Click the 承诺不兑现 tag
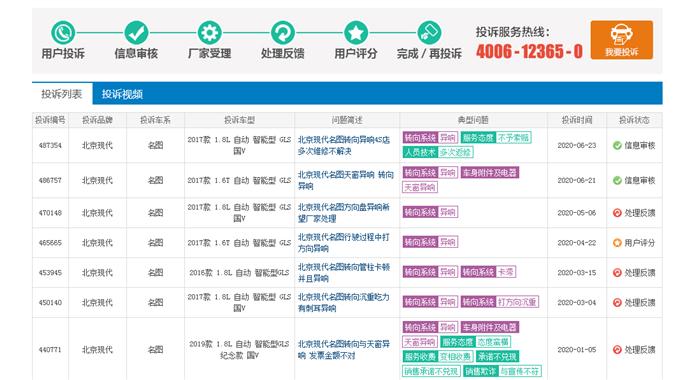 (497, 357)
